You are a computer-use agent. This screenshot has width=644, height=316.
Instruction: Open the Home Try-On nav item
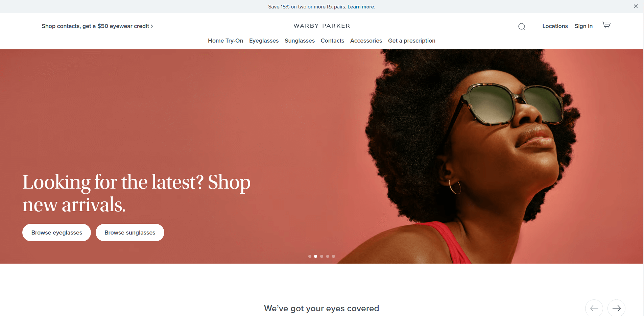tap(225, 41)
